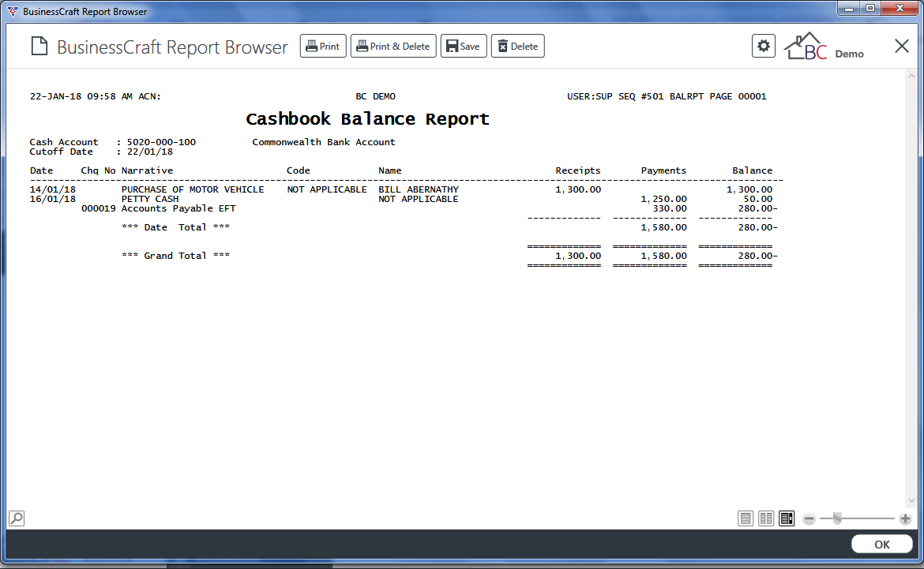Maximize the Report Browser window
924x569 pixels.
click(x=870, y=8)
